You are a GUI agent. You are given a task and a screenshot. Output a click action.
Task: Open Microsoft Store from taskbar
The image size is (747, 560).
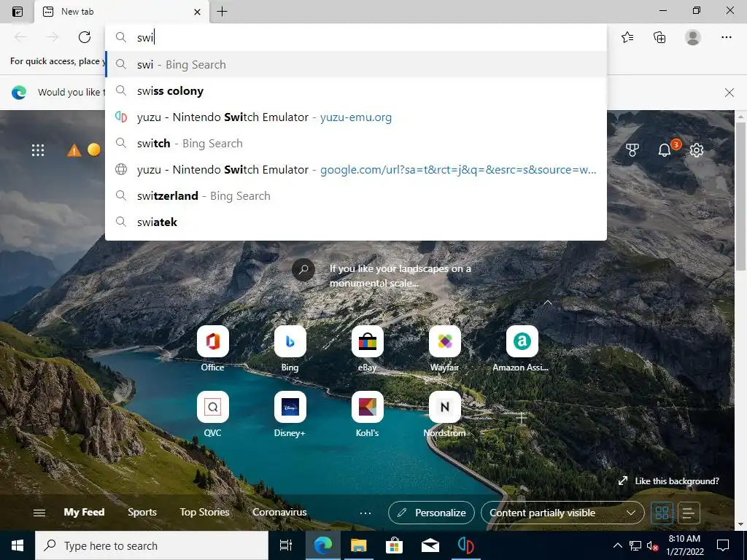[x=394, y=545]
